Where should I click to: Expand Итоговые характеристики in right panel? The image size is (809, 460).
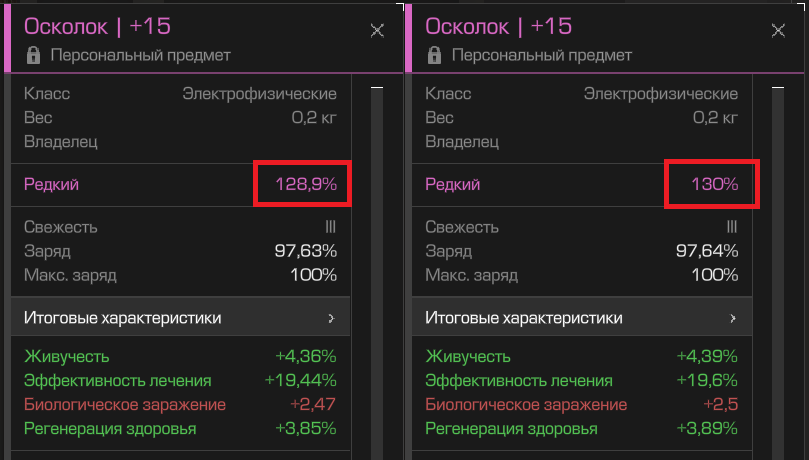coord(581,317)
